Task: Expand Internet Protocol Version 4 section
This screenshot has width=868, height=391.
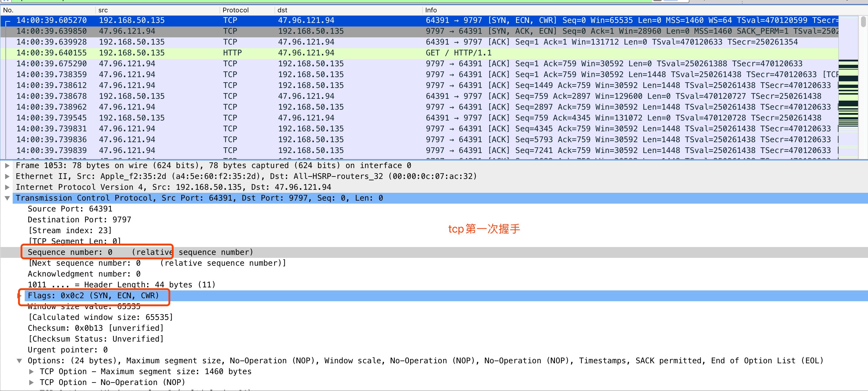Action: click(x=7, y=187)
